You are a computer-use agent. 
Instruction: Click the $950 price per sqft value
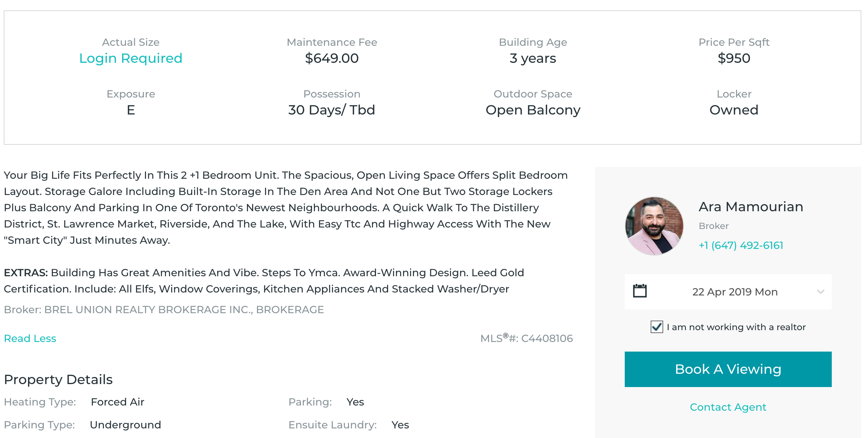[x=734, y=58]
